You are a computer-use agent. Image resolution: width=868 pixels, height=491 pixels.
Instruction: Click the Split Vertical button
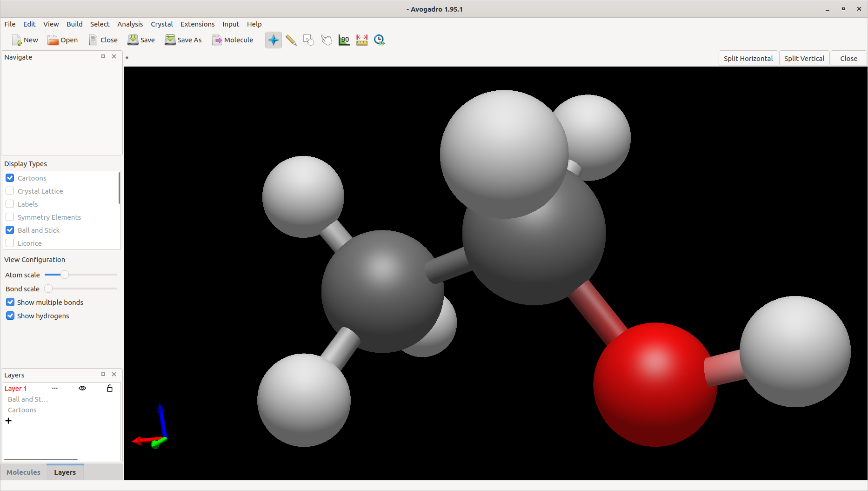[x=804, y=58]
